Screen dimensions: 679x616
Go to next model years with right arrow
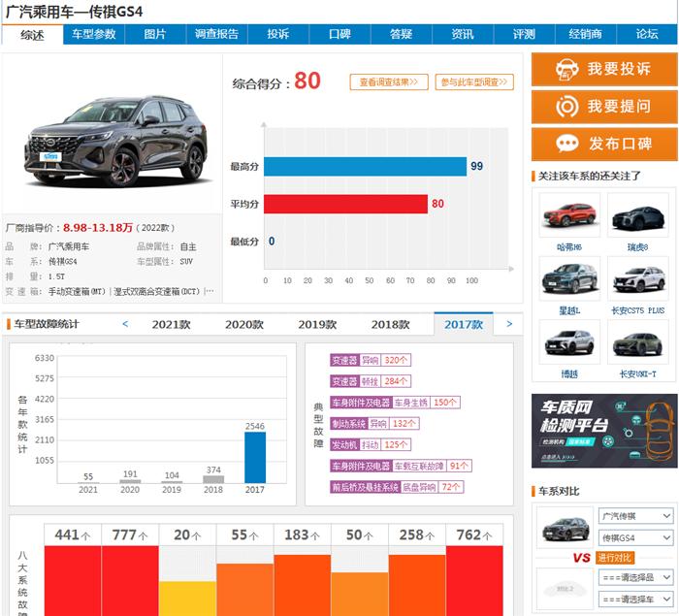coord(509,324)
